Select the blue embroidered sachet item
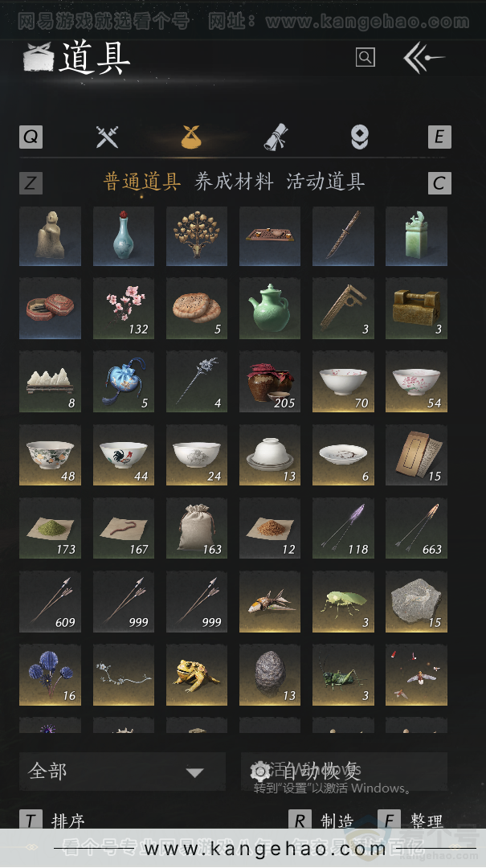This screenshot has height=868, width=486. coord(124,382)
